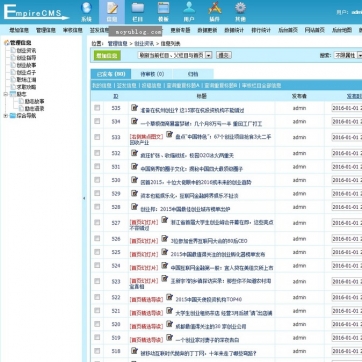Viewport: 362px width, 362px height.
Task: Select 创业故事 in the sidebar tree
Action: (26, 65)
